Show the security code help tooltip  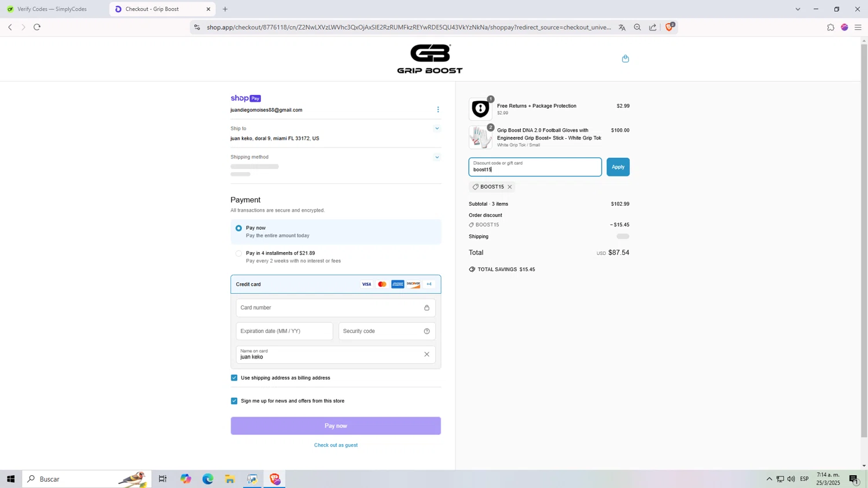click(426, 331)
